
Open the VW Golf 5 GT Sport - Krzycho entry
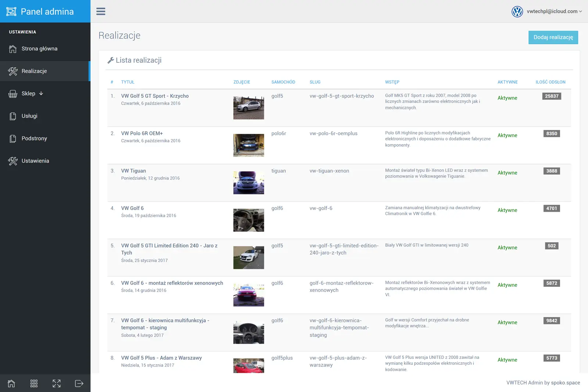tap(155, 96)
